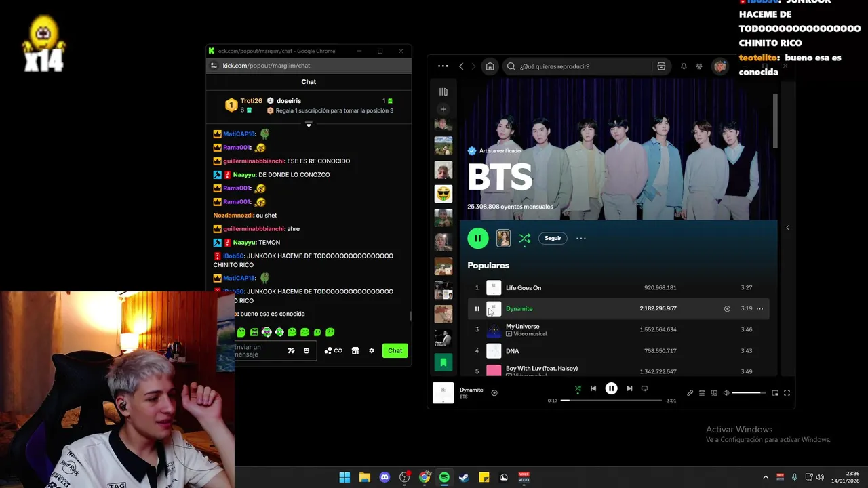The image size is (868, 488).
Task: Expand Your Library sidebar
Action: (443, 92)
